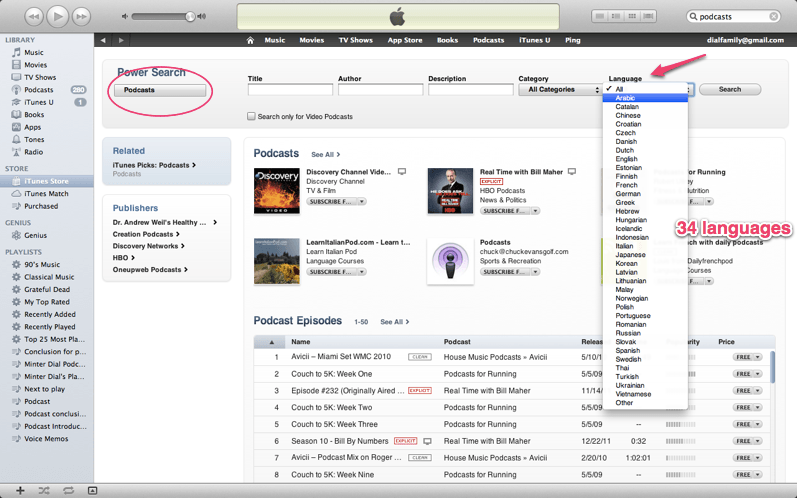Select Apps in the library sidebar

coord(33,127)
